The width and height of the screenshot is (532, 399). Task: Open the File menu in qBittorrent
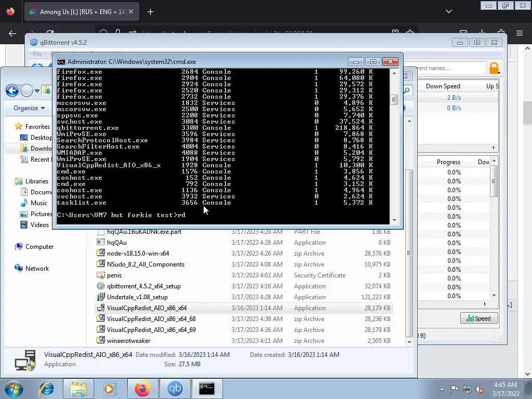pos(37,54)
